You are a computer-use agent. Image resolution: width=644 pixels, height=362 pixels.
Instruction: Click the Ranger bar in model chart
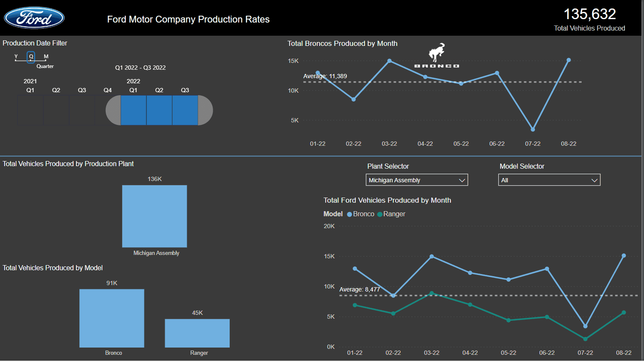197,333
